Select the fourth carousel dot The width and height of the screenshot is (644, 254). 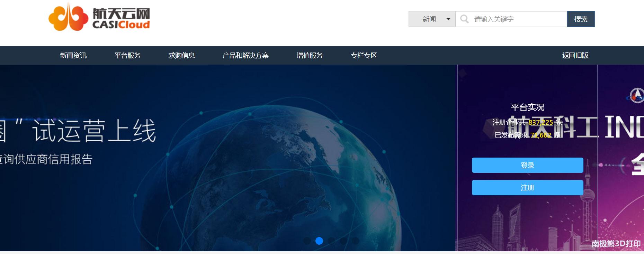coord(343,241)
